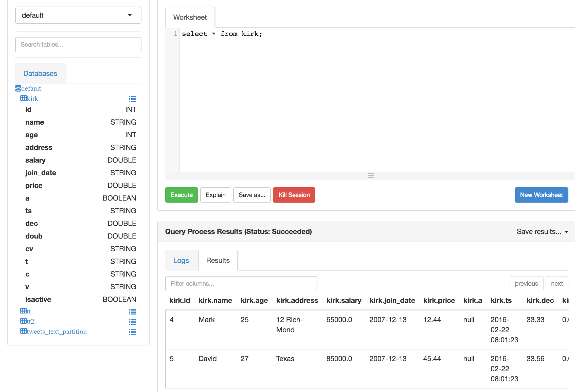Open the Databases panel tab
The height and width of the screenshot is (392, 575).
click(x=40, y=73)
